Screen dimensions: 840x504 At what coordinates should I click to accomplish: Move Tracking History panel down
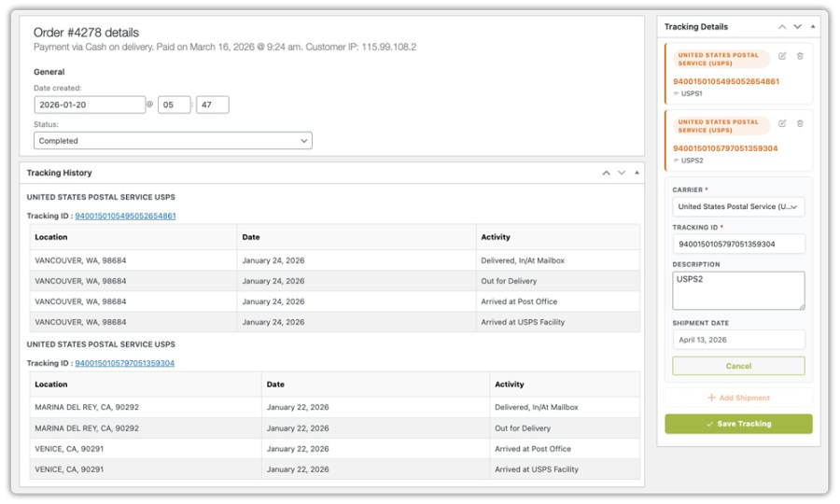622,173
